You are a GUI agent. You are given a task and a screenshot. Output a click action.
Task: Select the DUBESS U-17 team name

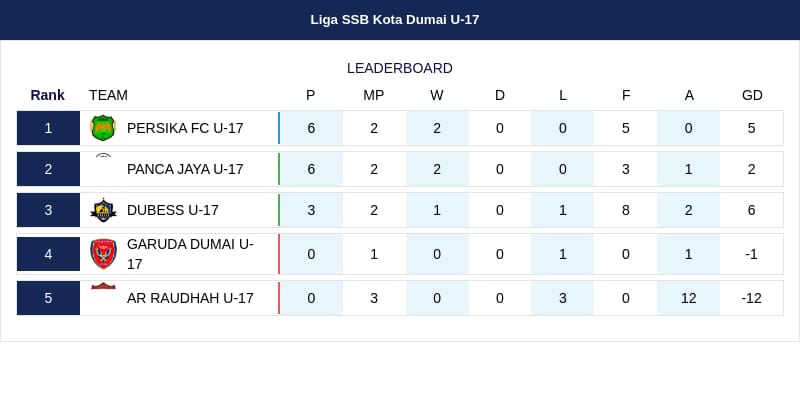coord(172,210)
